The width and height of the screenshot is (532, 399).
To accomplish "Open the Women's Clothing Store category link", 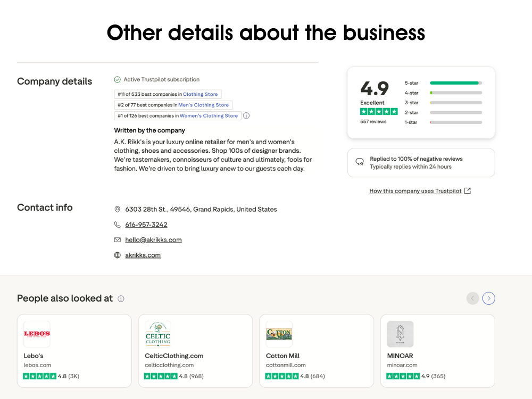I will click(209, 115).
